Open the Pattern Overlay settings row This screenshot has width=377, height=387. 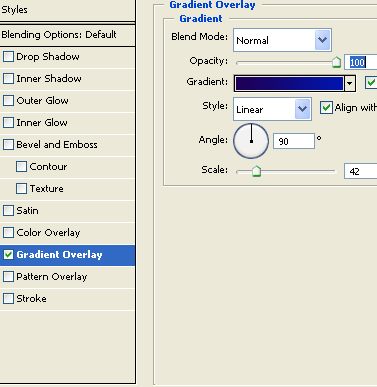67,277
